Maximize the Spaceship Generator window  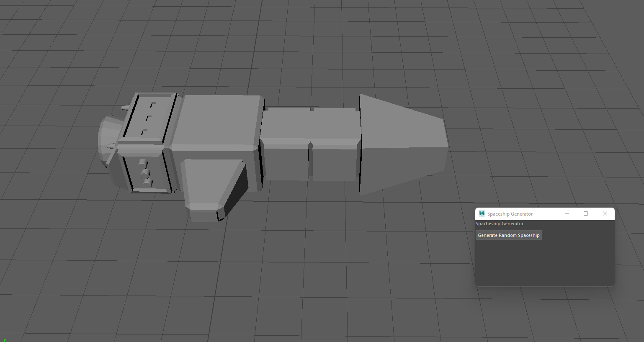(x=586, y=213)
